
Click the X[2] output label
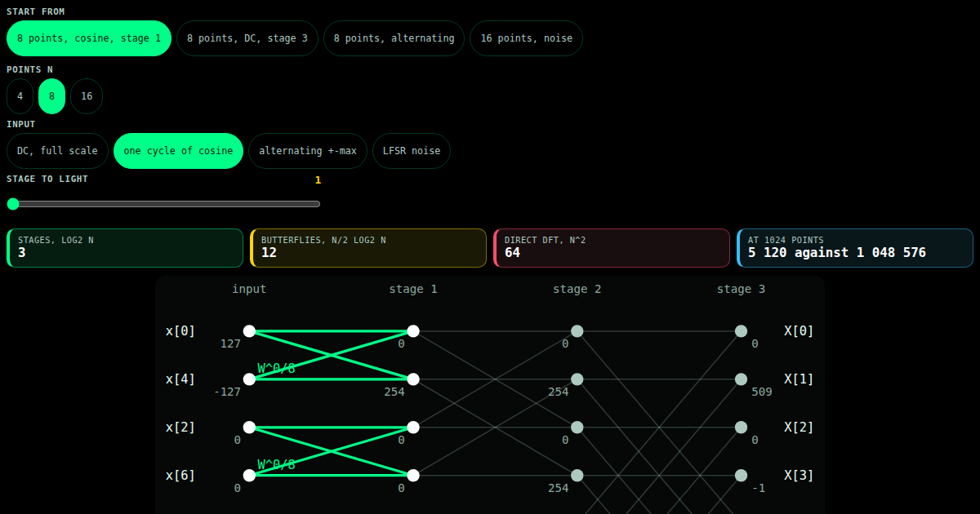click(799, 427)
